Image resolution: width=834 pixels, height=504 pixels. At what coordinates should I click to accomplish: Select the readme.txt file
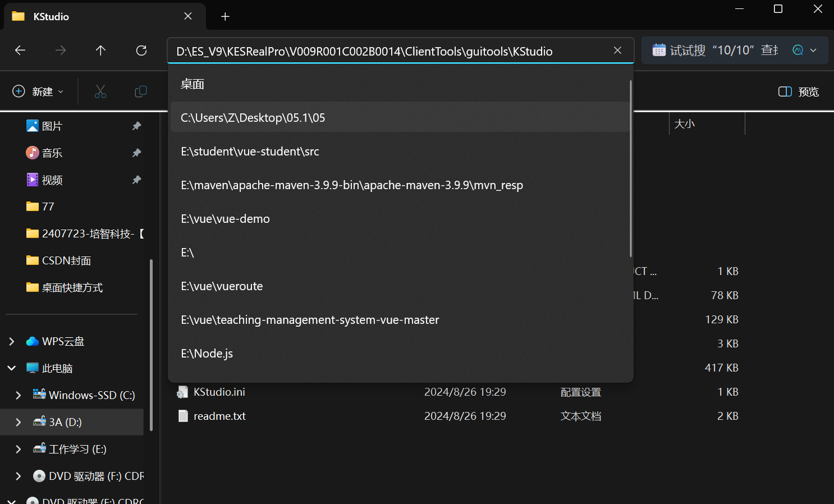[x=219, y=416]
